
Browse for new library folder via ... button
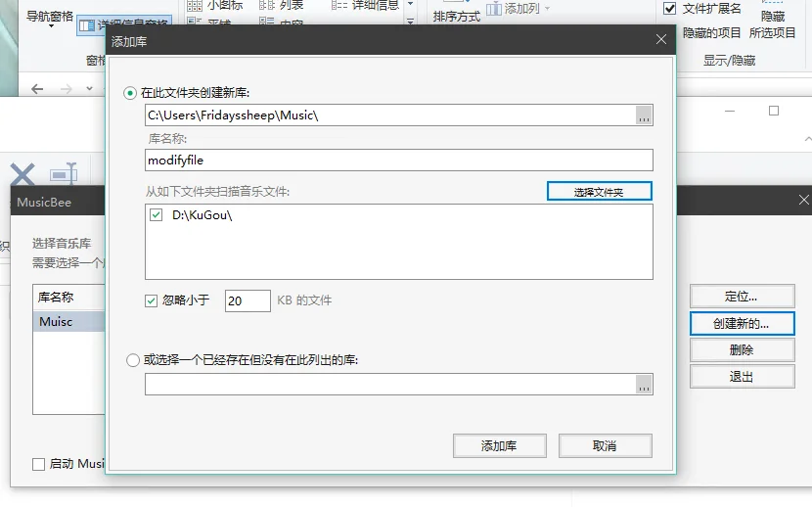644,115
